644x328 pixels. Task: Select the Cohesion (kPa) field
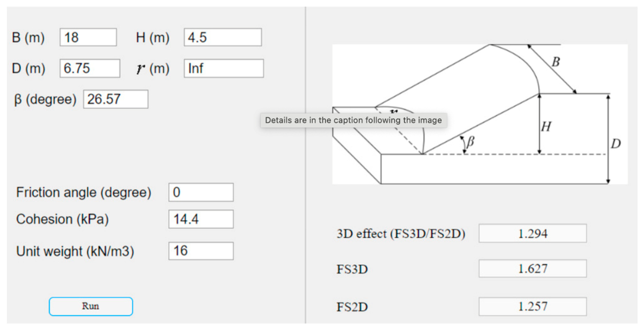[x=201, y=219]
